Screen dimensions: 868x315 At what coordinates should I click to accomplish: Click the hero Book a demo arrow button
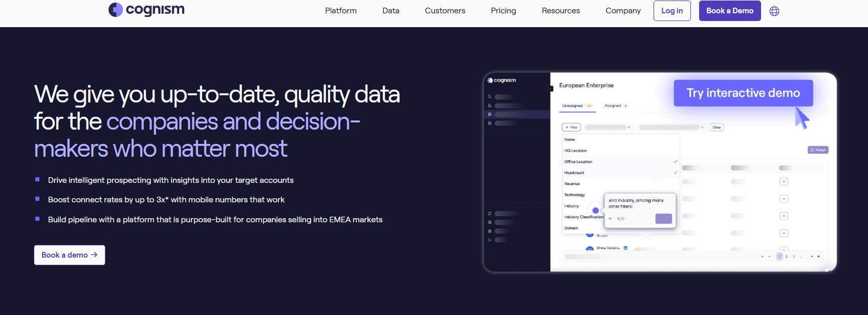click(x=70, y=255)
